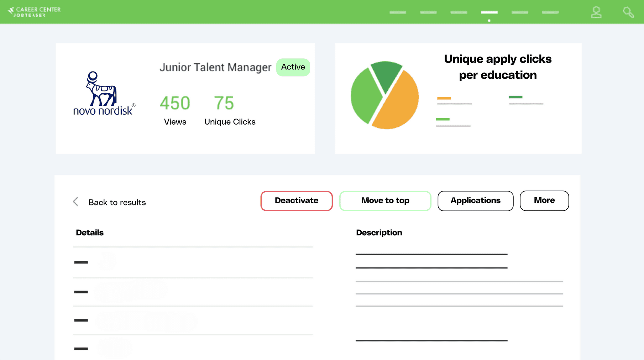Click the orange legend marker in the chart
Image resolution: width=644 pixels, height=360 pixels.
point(445,98)
